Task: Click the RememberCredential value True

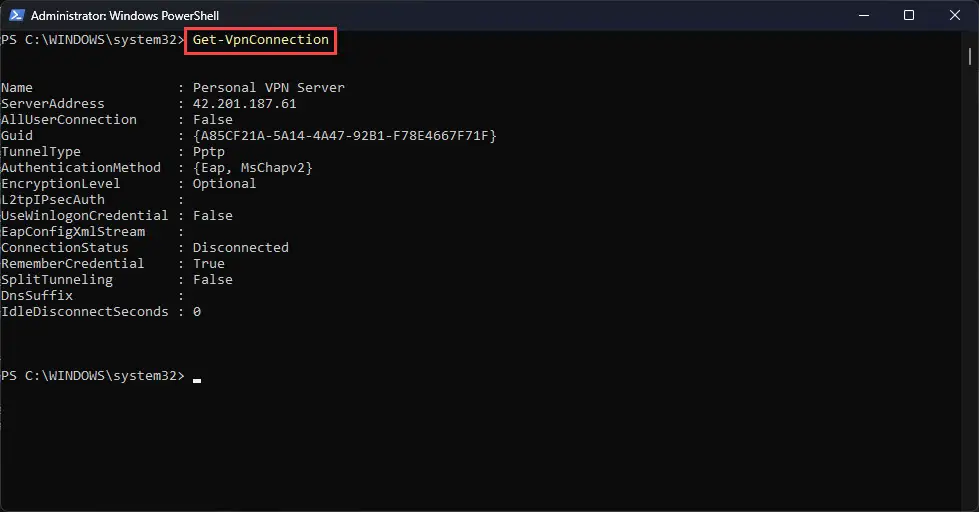Action: click(209, 263)
